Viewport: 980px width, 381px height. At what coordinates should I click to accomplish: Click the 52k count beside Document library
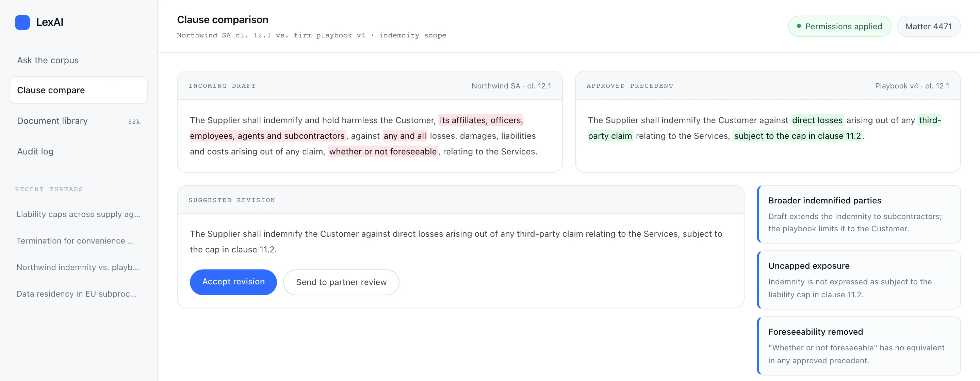coord(134,122)
